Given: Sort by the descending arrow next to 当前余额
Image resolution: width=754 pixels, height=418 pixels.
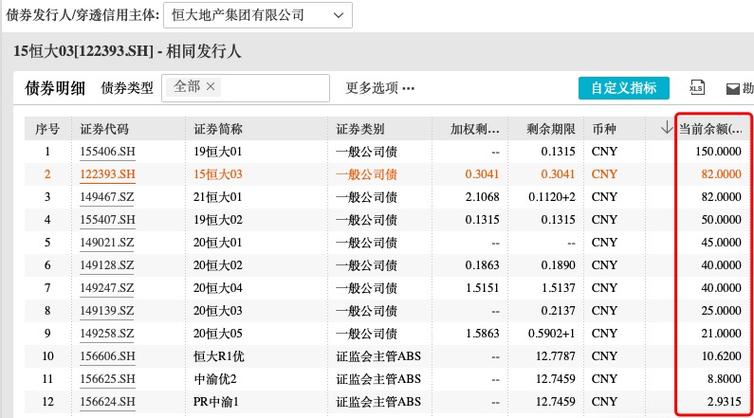Looking at the screenshot, I should pos(666,128).
